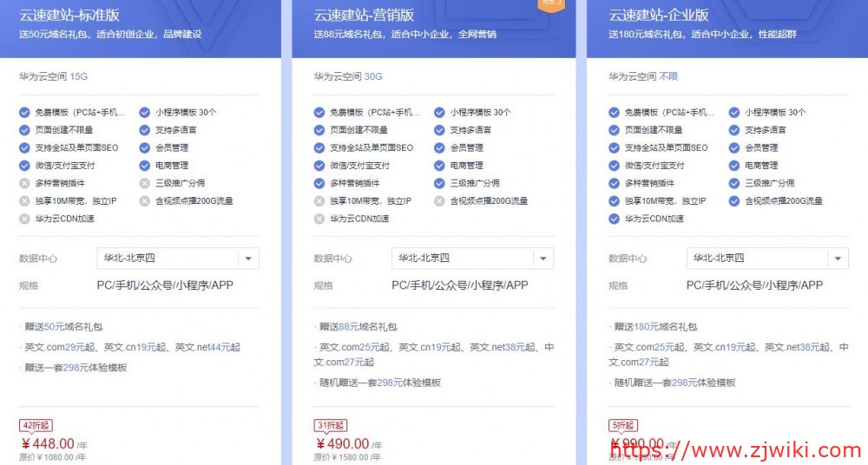The width and height of the screenshot is (868, 465).
Task: Click the 5折起 discount badge
Action: click(x=623, y=425)
